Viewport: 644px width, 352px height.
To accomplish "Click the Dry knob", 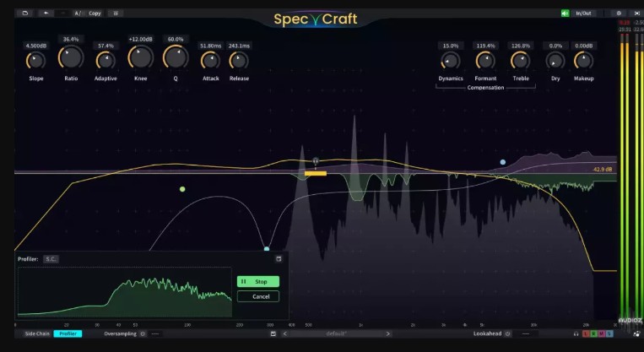I will (x=555, y=61).
